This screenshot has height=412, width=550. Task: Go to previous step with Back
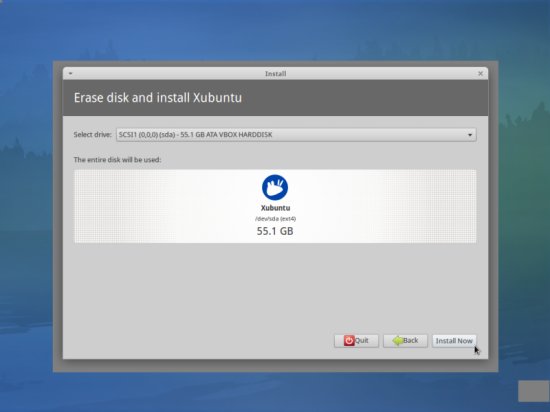(x=405, y=341)
